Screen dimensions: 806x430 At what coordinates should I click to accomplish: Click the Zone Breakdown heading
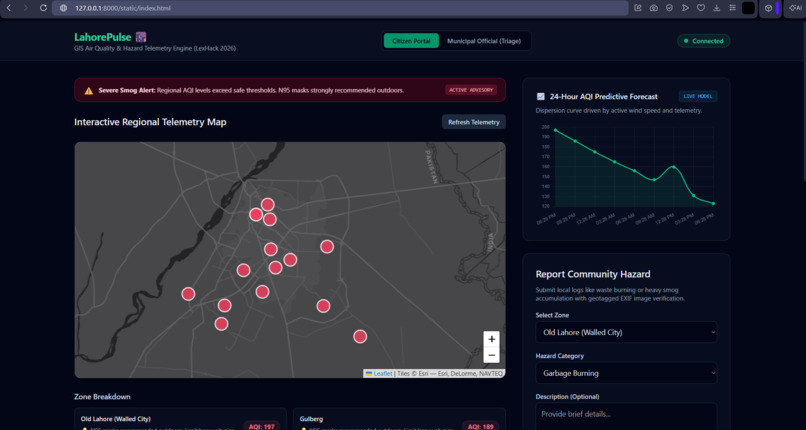[102, 397]
